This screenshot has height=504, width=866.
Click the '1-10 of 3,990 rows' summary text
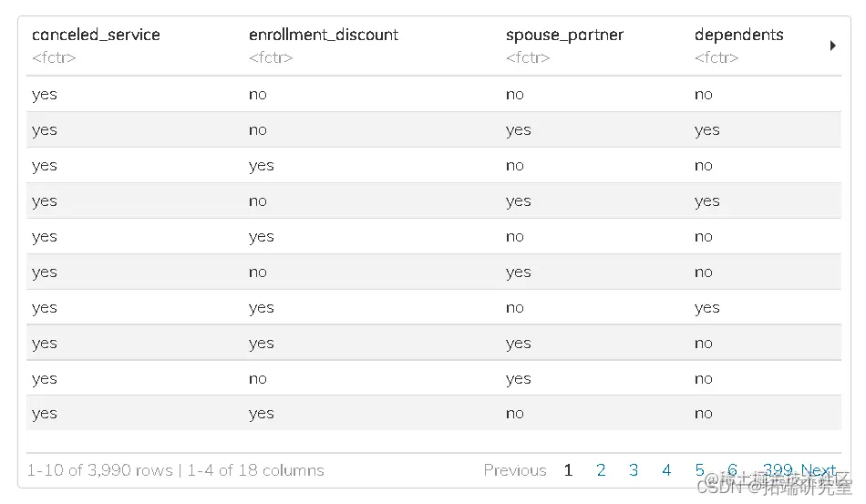(99, 470)
